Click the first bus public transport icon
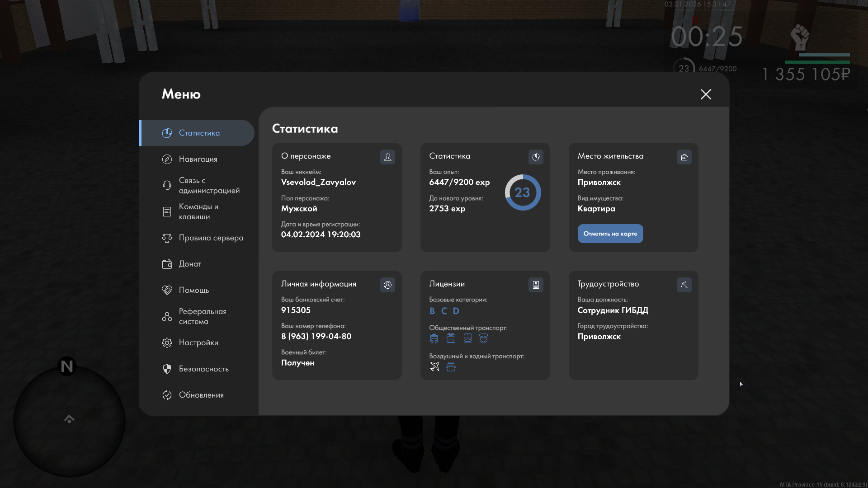 [x=434, y=338]
